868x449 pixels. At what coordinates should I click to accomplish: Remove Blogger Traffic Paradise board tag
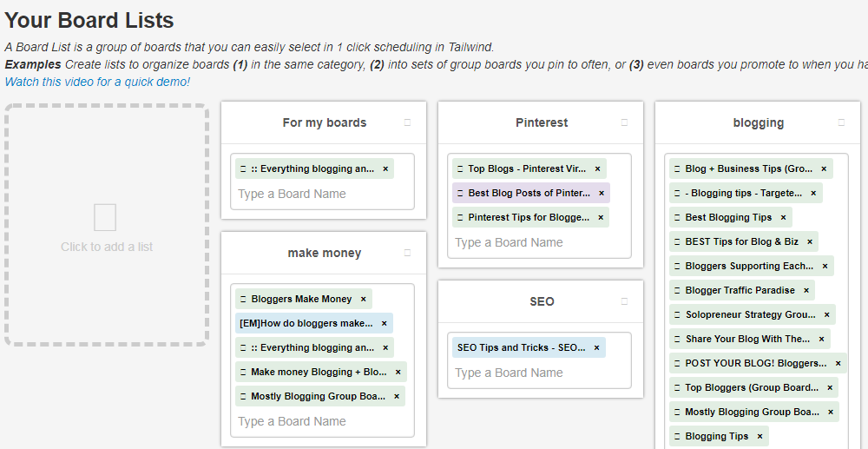coord(806,290)
